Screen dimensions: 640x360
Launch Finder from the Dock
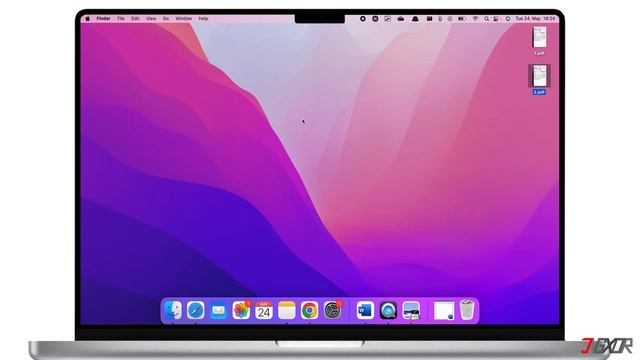click(173, 311)
